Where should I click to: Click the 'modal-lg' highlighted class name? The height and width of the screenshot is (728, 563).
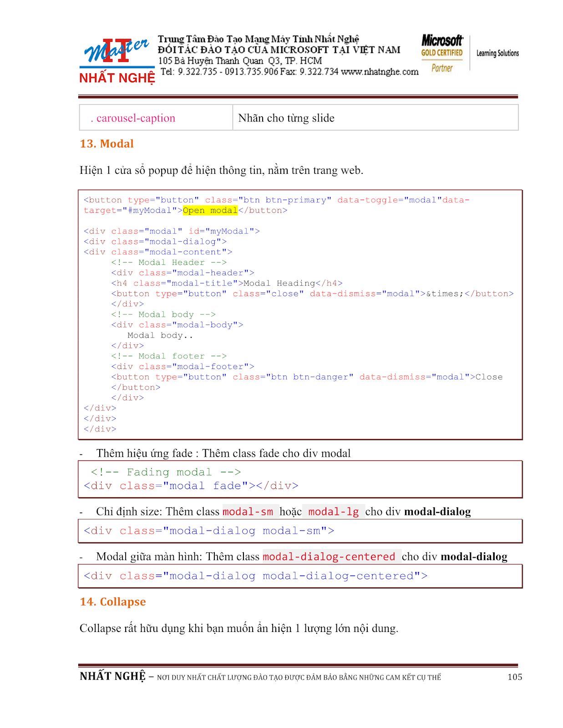click(334, 512)
